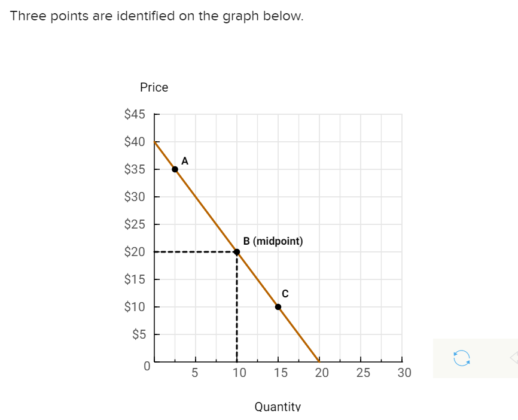Select point B (midpoint) on the line
The width and height of the screenshot is (518, 420).
pyautogui.click(x=237, y=252)
